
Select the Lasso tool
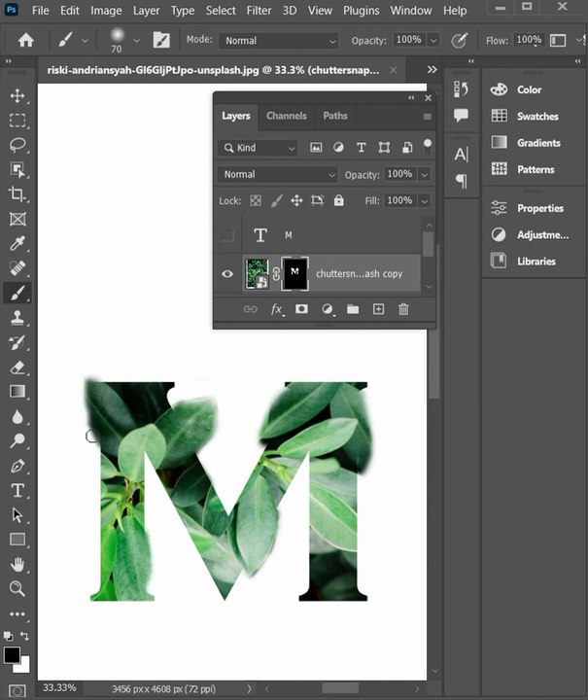(17, 145)
